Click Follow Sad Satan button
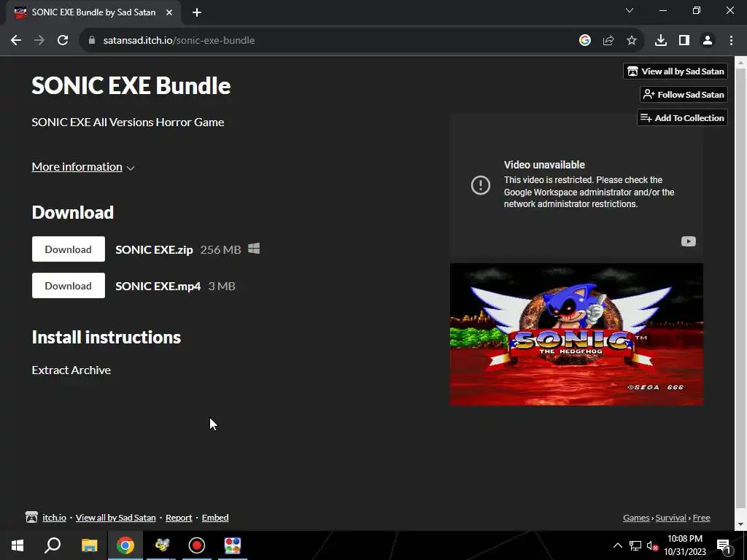Image resolution: width=747 pixels, height=560 pixels. (x=684, y=95)
